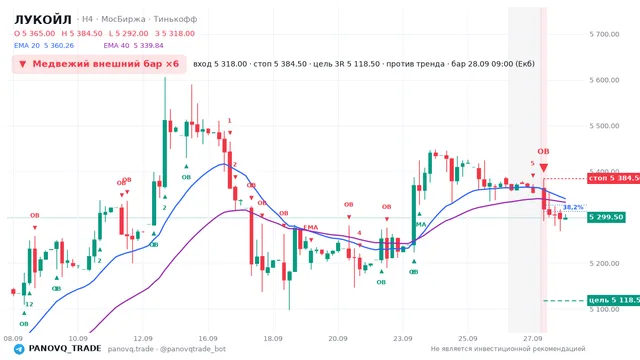Image resolution: width=640 pixels, height=360 pixels.
Task: Click the 16.09 date axis label
Action: click(208, 338)
